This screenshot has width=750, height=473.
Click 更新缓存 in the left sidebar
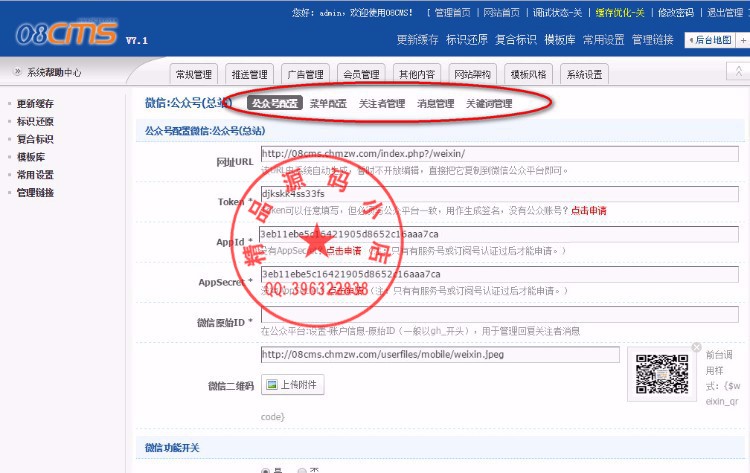[x=35, y=103]
